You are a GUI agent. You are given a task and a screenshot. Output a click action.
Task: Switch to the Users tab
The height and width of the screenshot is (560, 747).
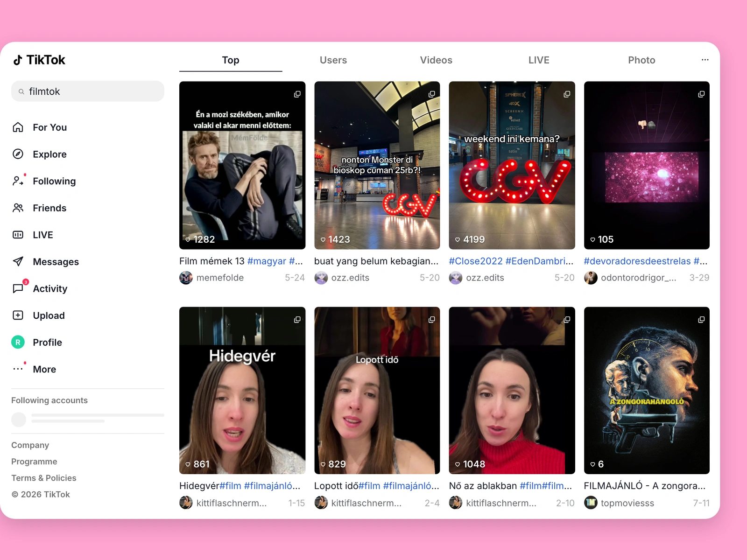(333, 60)
